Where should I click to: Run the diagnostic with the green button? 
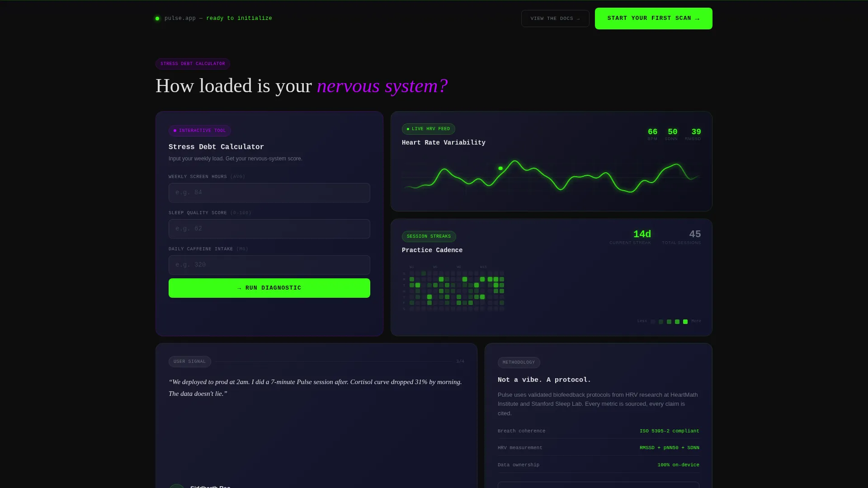pos(269,288)
